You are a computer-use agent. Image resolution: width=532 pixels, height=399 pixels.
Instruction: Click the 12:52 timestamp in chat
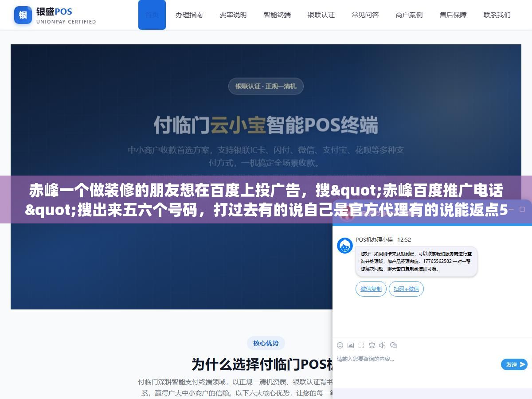404,240
